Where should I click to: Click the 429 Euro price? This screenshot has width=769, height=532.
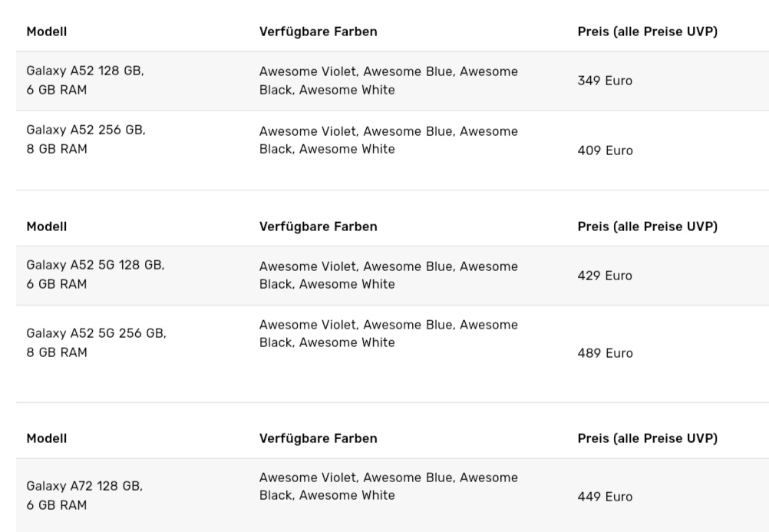605,276
